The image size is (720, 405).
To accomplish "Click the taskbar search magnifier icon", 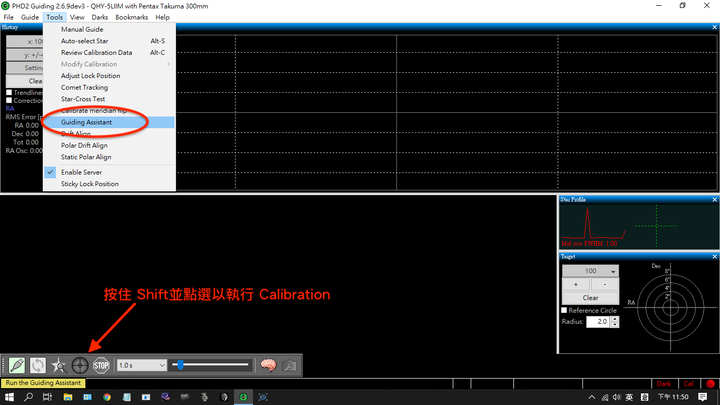I will click(x=28, y=397).
